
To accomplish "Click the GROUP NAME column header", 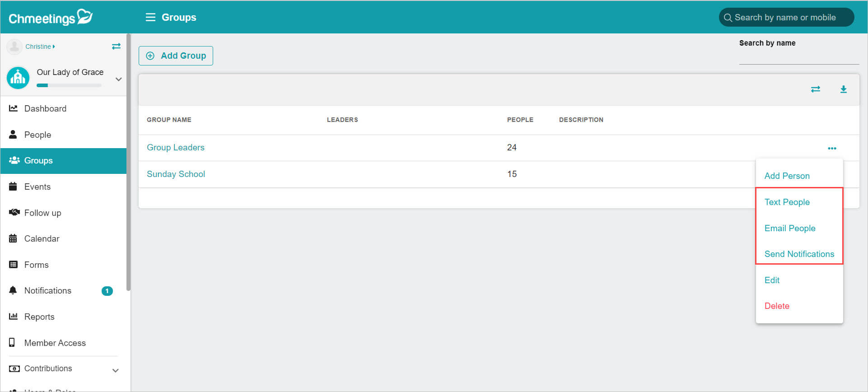I will (x=169, y=120).
